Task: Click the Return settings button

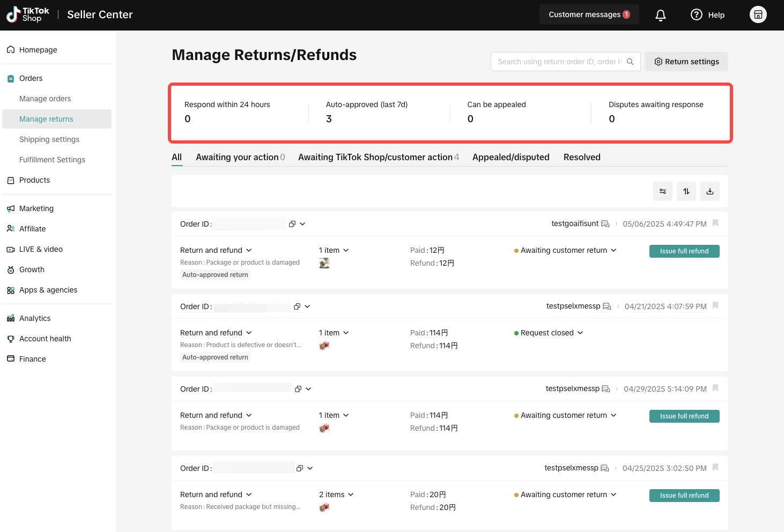Action: 686,62
